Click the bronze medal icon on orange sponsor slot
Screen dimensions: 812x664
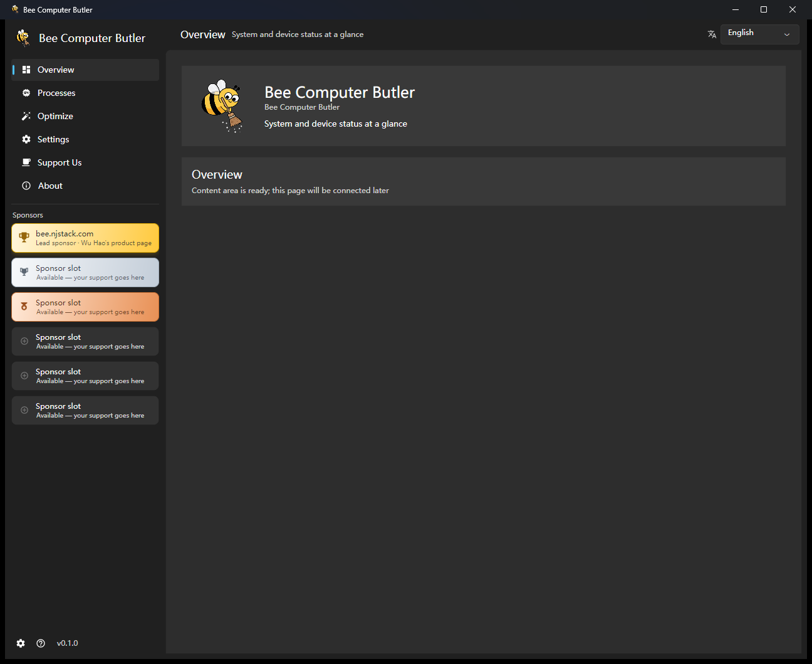[x=24, y=307]
